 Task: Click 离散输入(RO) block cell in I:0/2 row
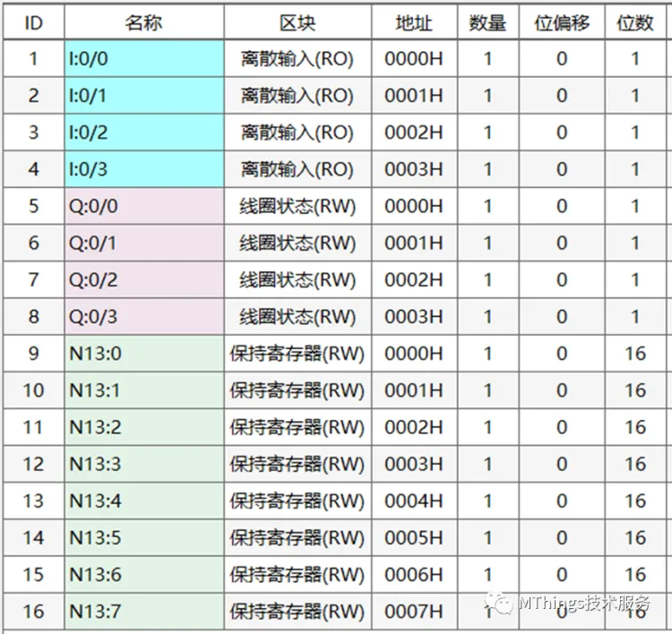pos(297,133)
